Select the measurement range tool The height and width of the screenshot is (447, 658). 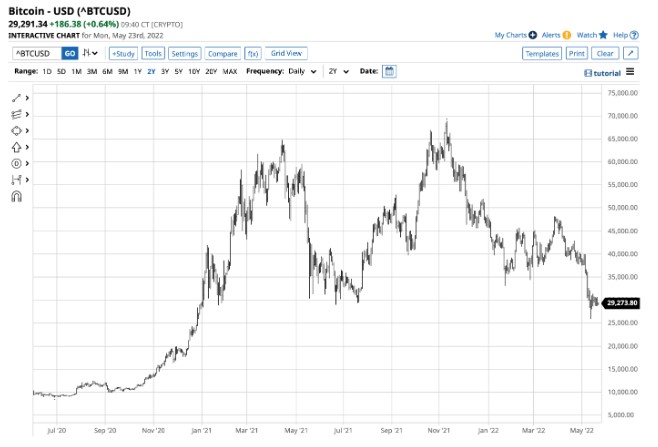tap(16, 180)
